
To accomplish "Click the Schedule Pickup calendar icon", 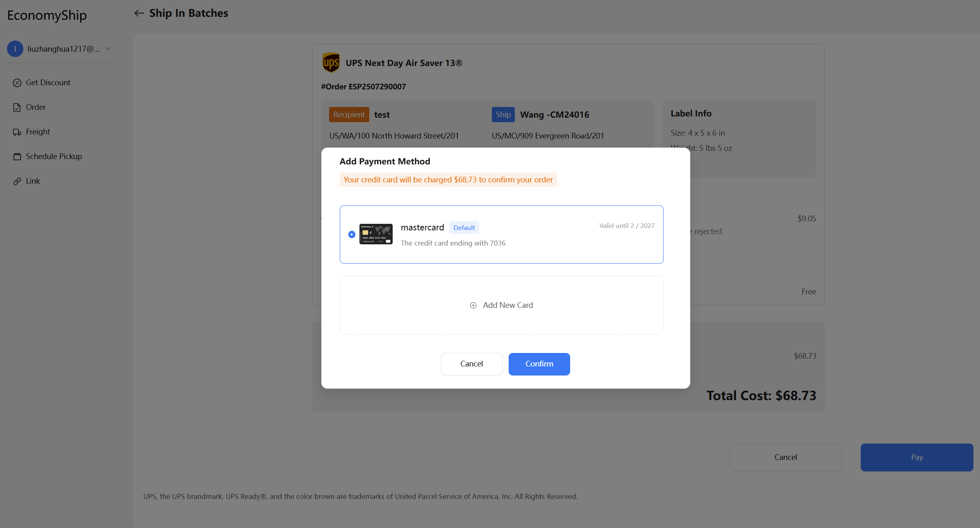I will pyautogui.click(x=17, y=157).
